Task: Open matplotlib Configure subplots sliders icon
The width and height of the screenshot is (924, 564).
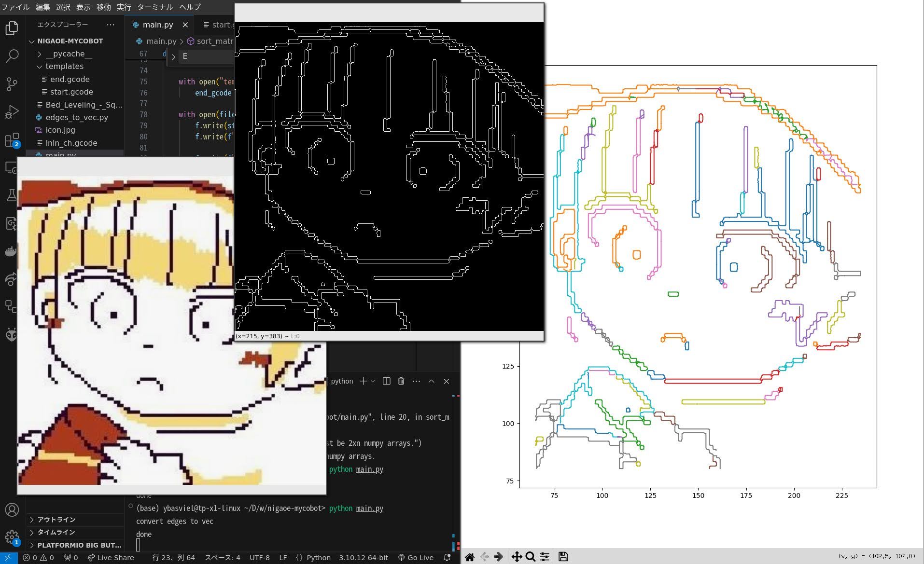Action: click(545, 557)
